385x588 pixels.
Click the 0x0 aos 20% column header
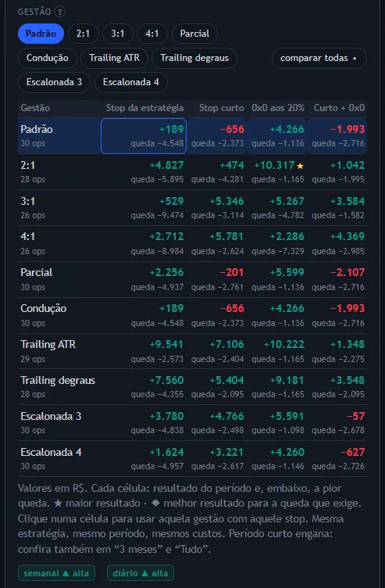(278, 108)
